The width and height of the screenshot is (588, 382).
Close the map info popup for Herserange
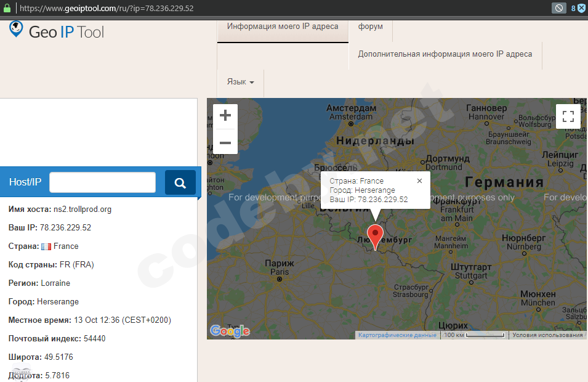point(419,181)
